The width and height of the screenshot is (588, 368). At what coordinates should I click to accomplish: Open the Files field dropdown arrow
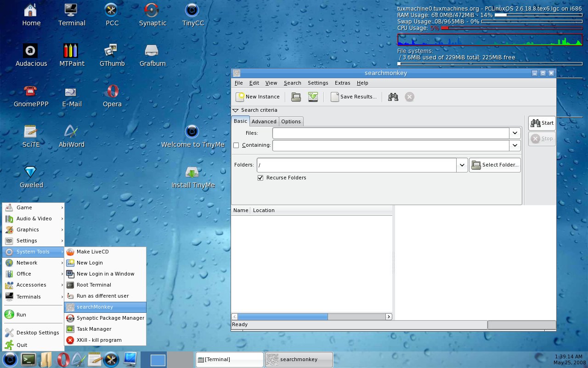(x=515, y=133)
